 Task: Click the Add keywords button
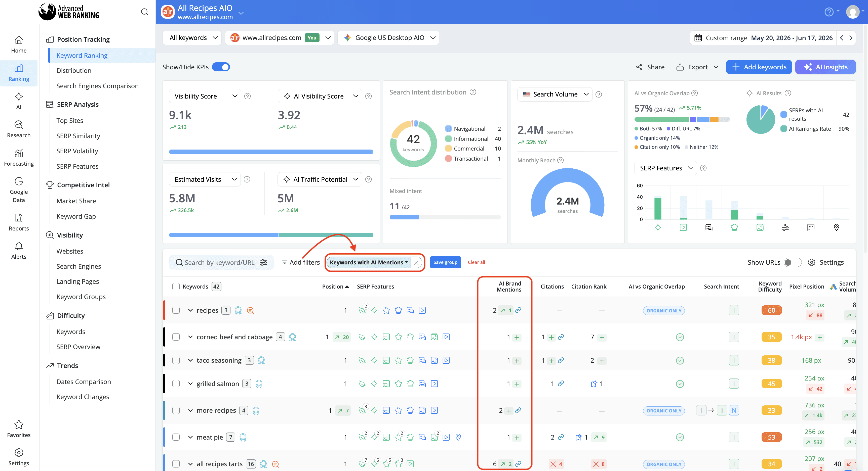759,67
